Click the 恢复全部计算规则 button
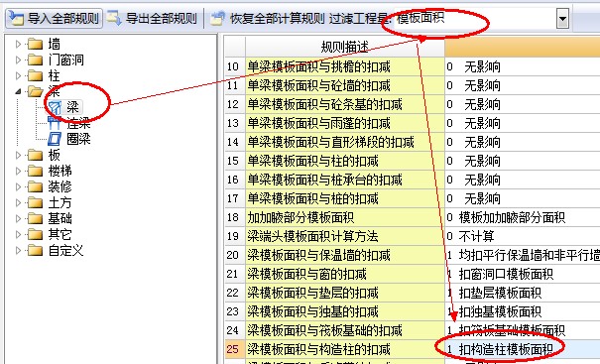600x364 pixels. [x=267, y=18]
